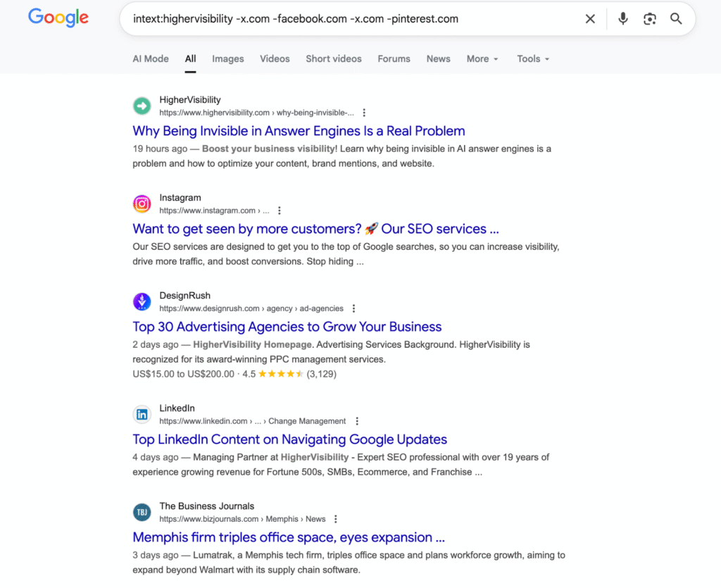Screen dimensions: 721x588
Task: Open three-dot menu for DesignRush result
Action: coord(353,308)
